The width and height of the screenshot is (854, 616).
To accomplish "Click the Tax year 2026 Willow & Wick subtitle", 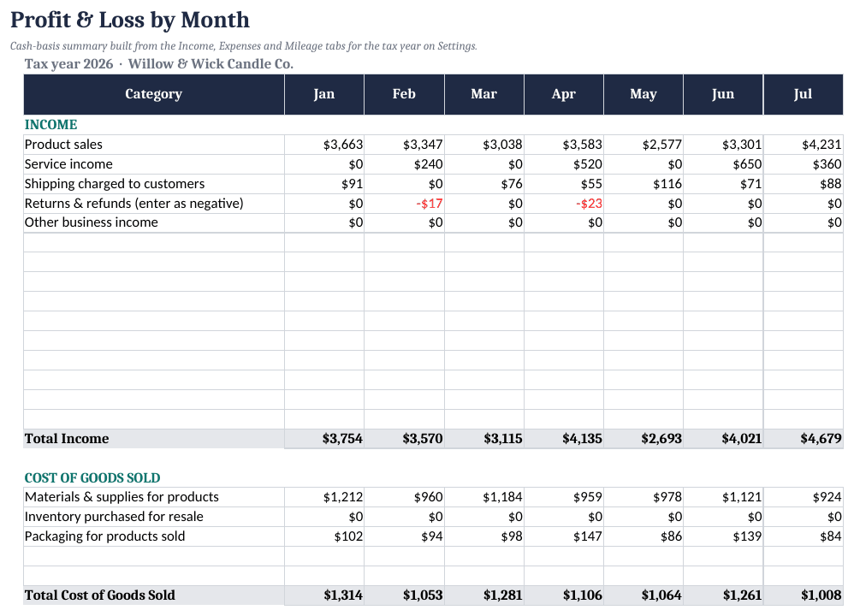I will point(158,64).
